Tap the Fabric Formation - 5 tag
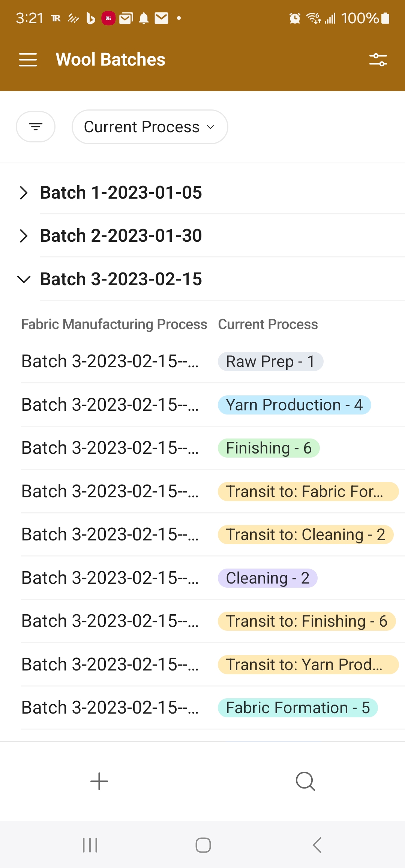This screenshot has width=405, height=868. pyautogui.click(x=297, y=708)
